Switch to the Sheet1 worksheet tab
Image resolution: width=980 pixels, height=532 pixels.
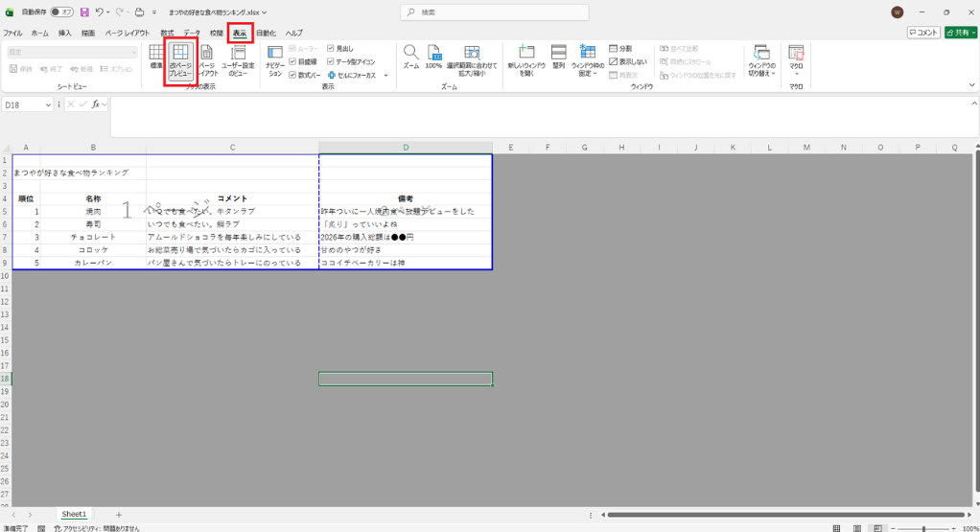pyautogui.click(x=74, y=515)
